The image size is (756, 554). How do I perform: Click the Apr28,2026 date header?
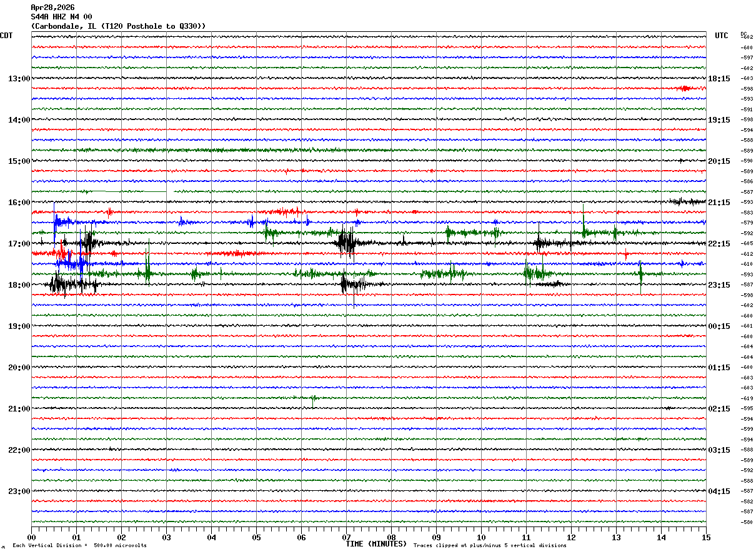[x=52, y=8]
